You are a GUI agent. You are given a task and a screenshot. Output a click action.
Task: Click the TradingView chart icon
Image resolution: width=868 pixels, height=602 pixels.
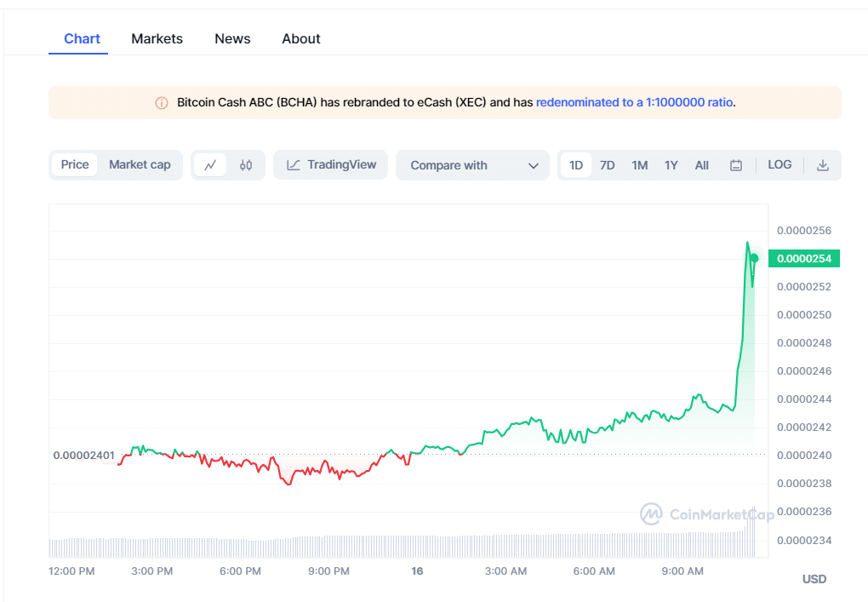[294, 165]
